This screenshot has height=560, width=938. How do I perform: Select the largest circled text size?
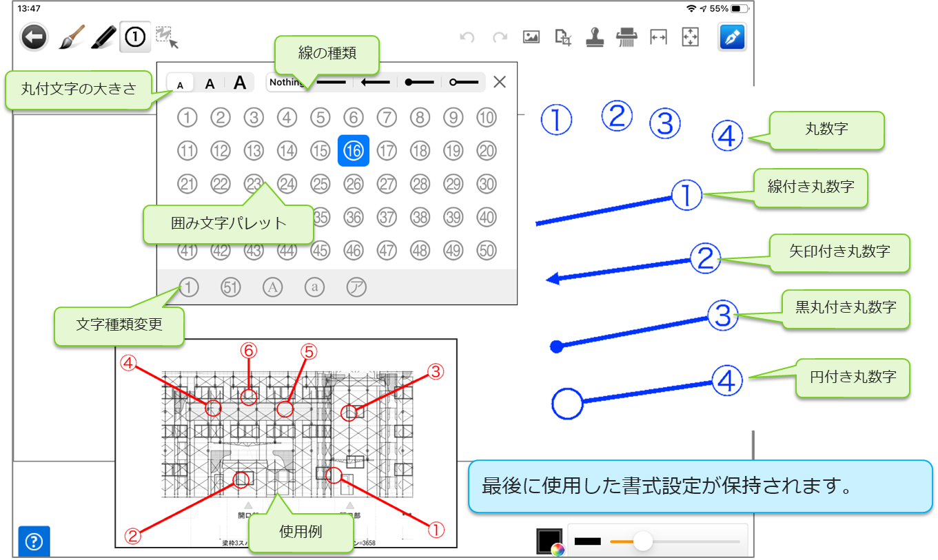pos(239,83)
